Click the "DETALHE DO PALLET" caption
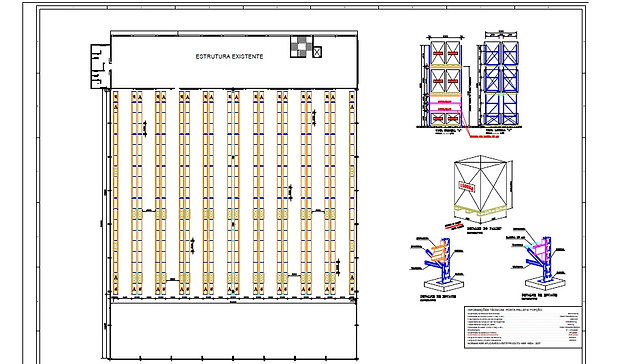 click(x=483, y=229)
